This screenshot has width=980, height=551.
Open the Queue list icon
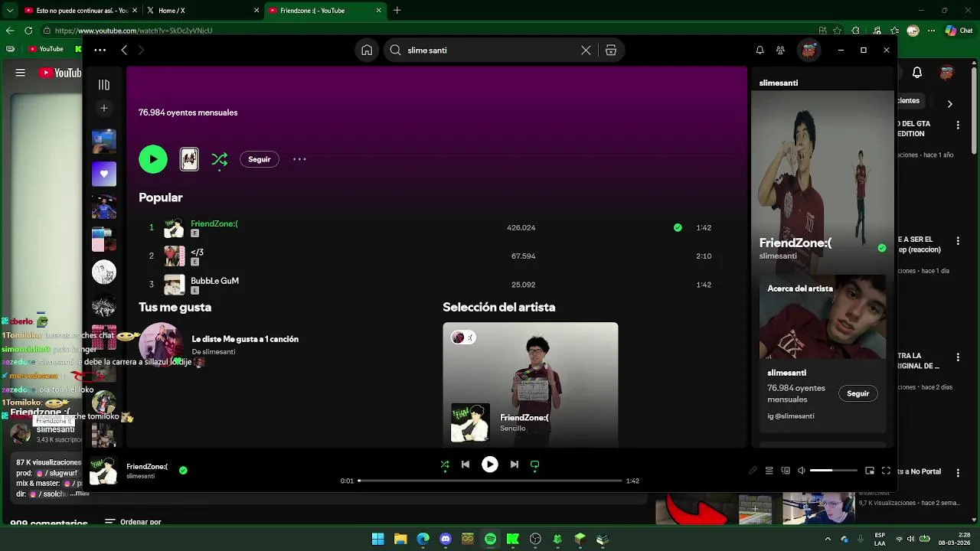(769, 471)
